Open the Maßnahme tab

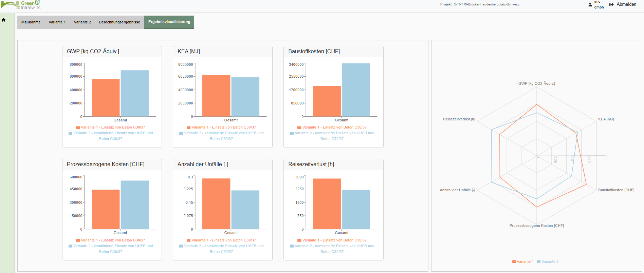click(31, 22)
